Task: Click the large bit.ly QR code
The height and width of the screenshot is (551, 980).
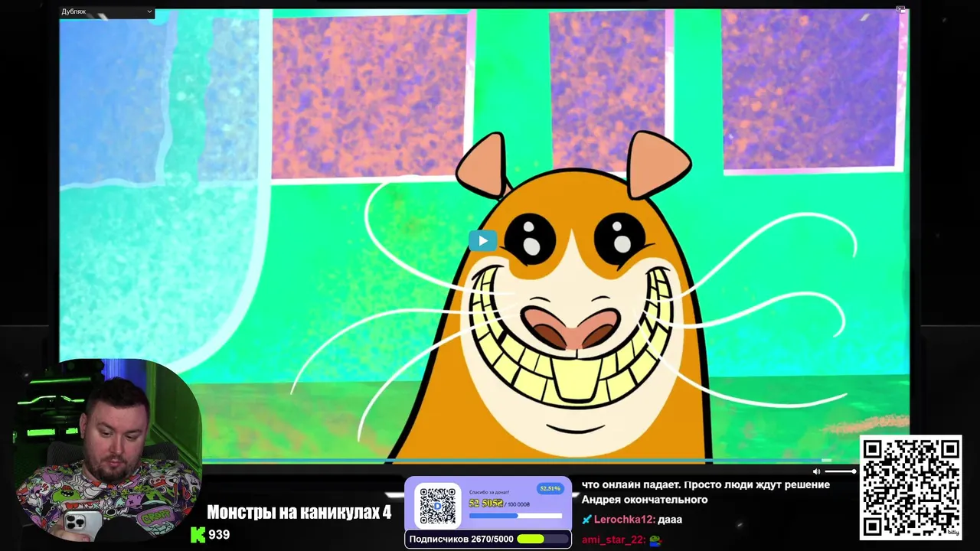Action: click(x=911, y=487)
